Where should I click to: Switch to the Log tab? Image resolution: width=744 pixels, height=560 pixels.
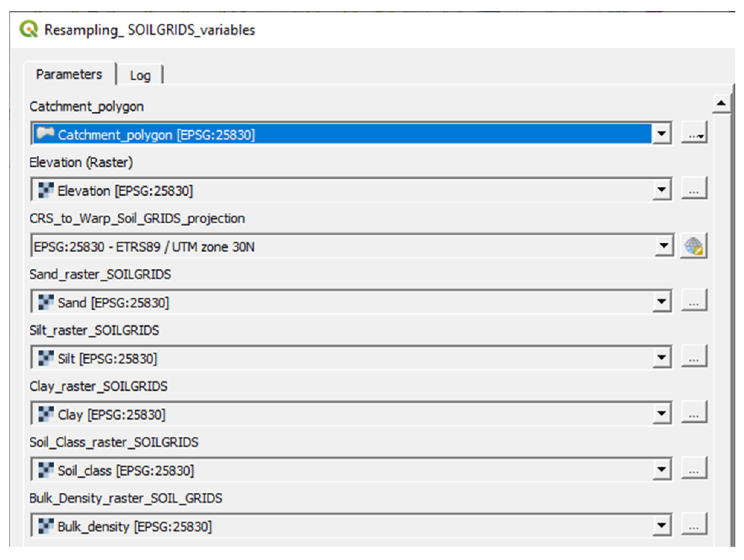click(140, 76)
